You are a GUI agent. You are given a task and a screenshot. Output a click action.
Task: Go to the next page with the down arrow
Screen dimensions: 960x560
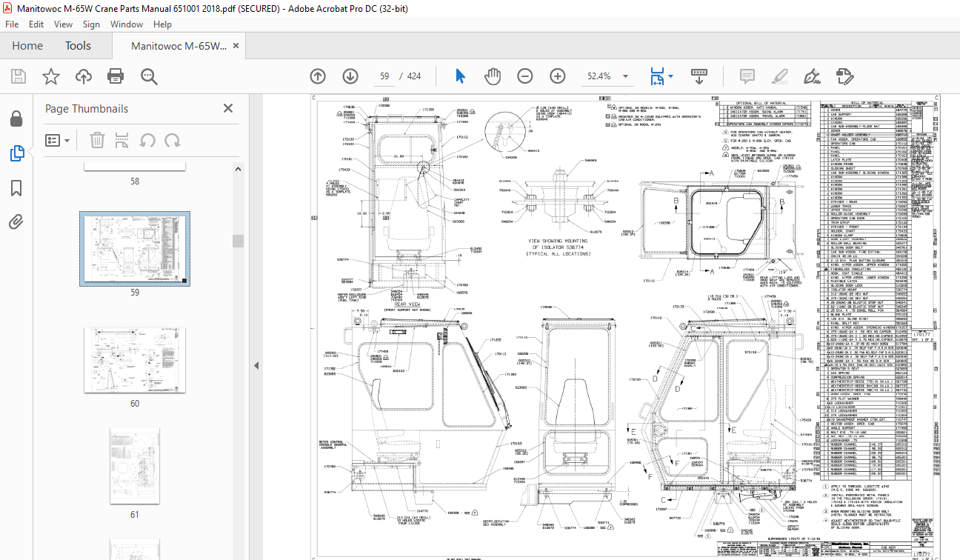point(350,76)
